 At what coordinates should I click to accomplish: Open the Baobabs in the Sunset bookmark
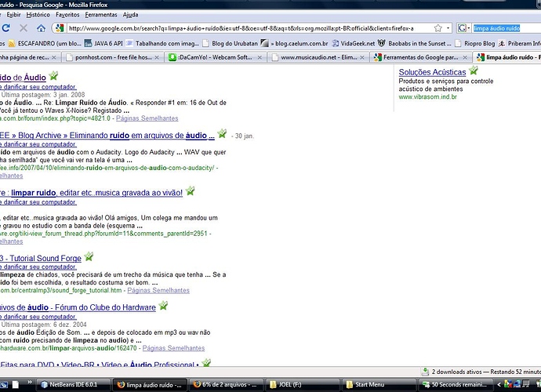click(415, 43)
